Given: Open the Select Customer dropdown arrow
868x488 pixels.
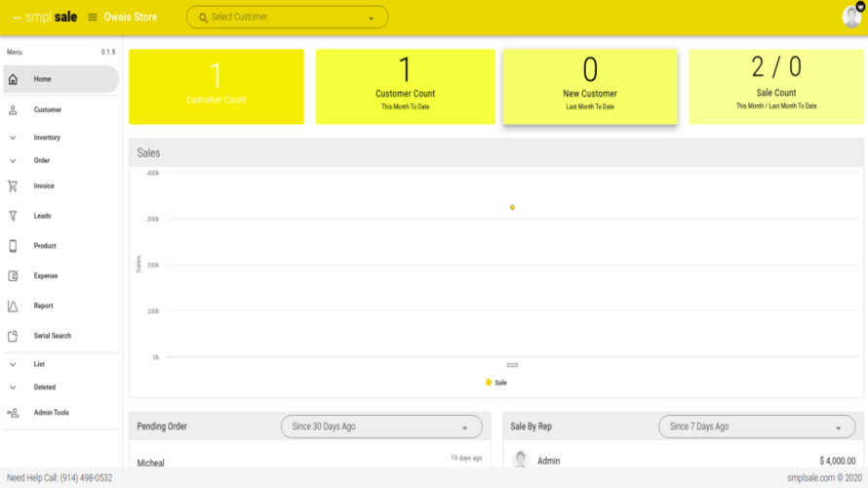Looking at the screenshot, I should 372,19.
